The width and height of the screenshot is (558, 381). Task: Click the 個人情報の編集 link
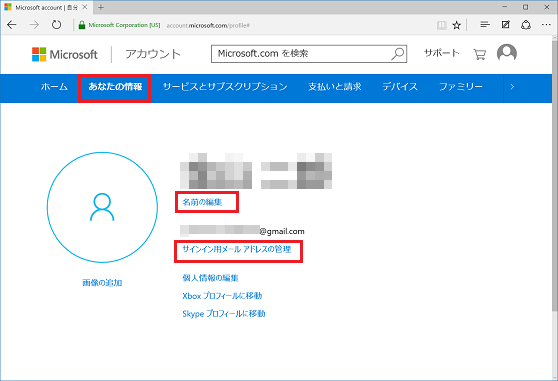pyautogui.click(x=210, y=278)
